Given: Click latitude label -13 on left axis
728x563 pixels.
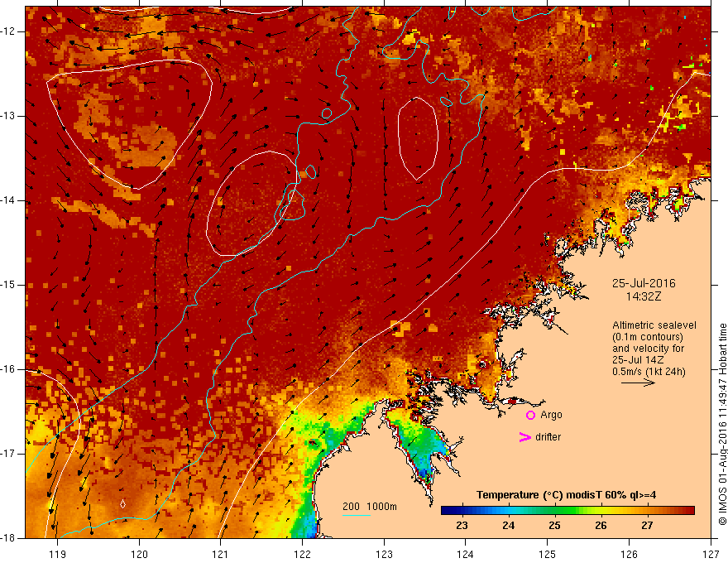Looking at the screenshot, I should pyautogui.click(x=8, y=116).
